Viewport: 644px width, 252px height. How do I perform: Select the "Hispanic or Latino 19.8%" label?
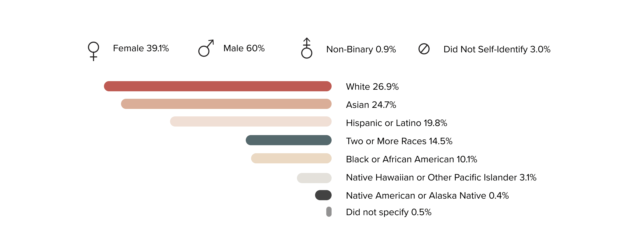coord(396,123)
